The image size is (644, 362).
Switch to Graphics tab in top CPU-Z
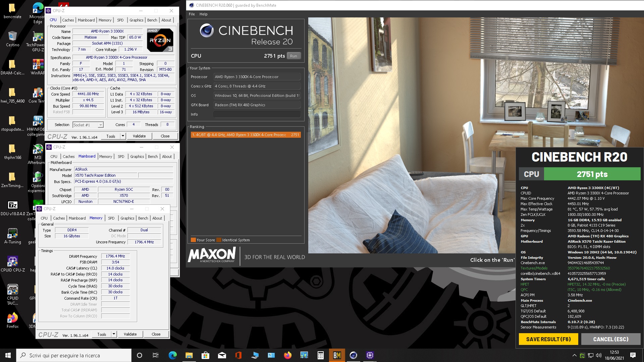[137, 20]
